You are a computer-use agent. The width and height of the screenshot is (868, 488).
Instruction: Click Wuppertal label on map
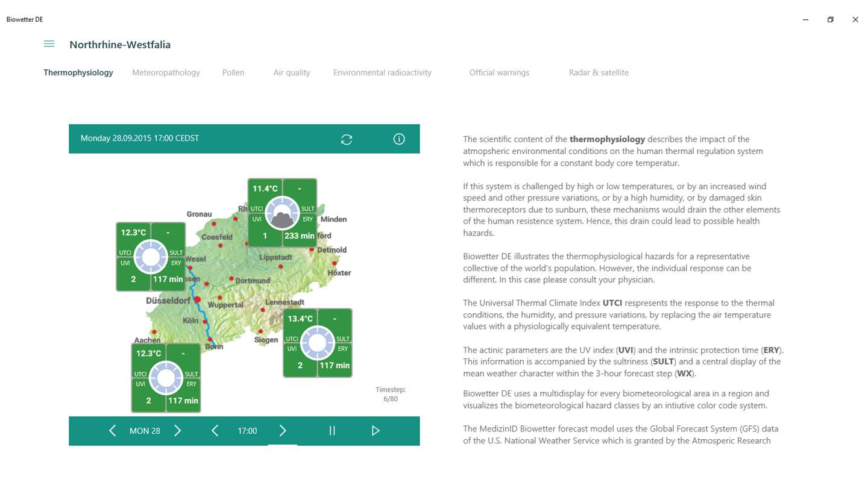225,305
